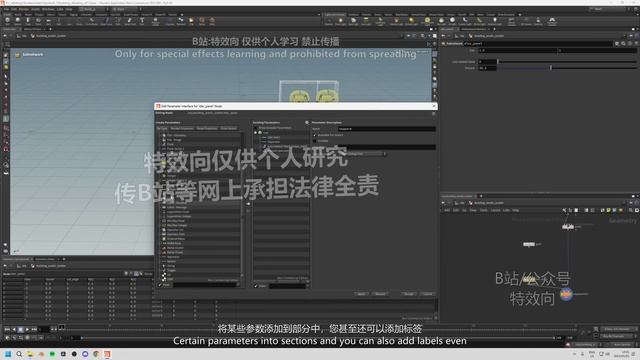640x360 pixels.
Task: Select 'Ordered Menu' in the Create Parameters list
Action: pyautogui.click(x=176, y=239)
